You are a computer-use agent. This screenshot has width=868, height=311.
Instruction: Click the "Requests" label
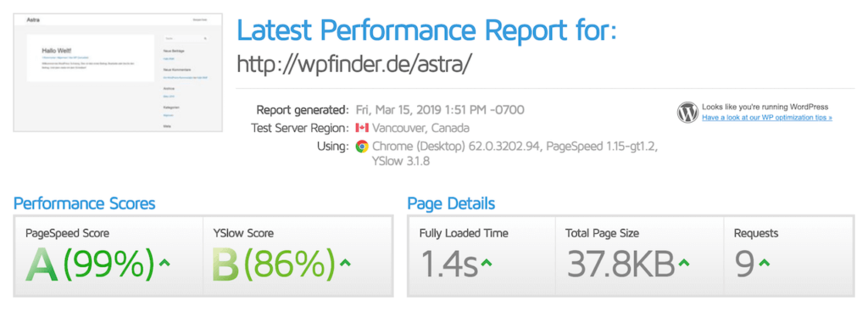756,234
